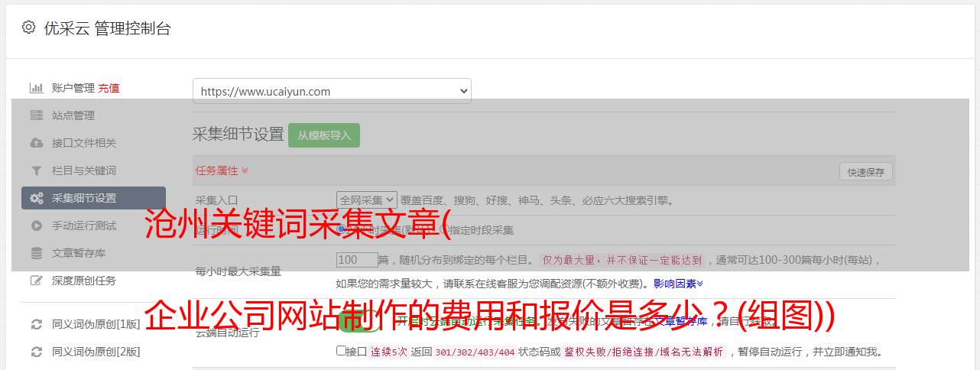The image size is (980, 370).
Task: Open 接口文件相关 cloud upload icon
Action: (36, 143)
